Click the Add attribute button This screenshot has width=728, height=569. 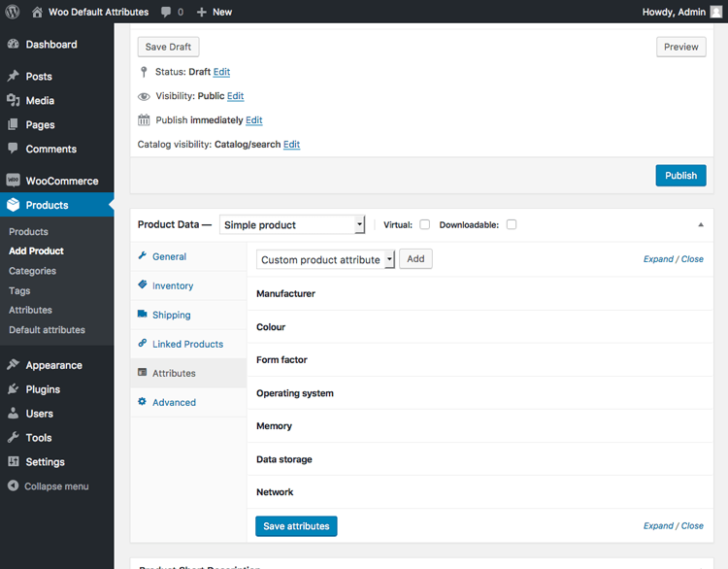coord(415,258)
